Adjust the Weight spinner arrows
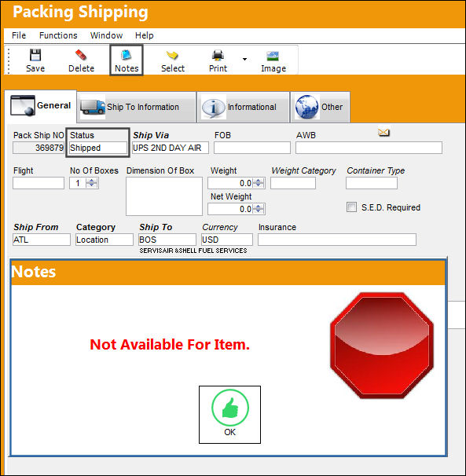Image resolution: width=466 pixels, height=476 pixels. (259, 183)
